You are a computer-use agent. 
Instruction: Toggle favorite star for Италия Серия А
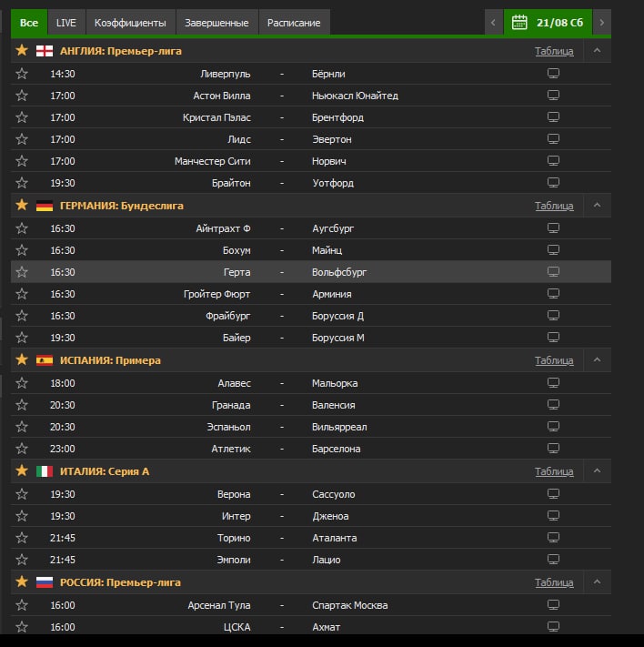coord(22,470)
